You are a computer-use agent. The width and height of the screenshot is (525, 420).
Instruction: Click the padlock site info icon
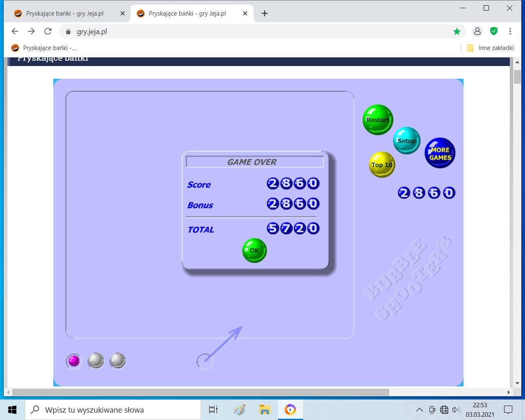point(68,32)
